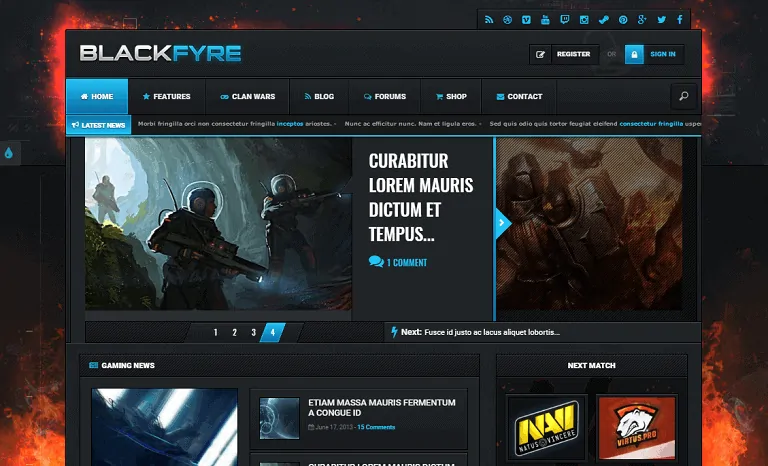This screenshot has height=466, width=768.
Task: Click the Natus Vincere team logo
Action: [x=546, y=428]
